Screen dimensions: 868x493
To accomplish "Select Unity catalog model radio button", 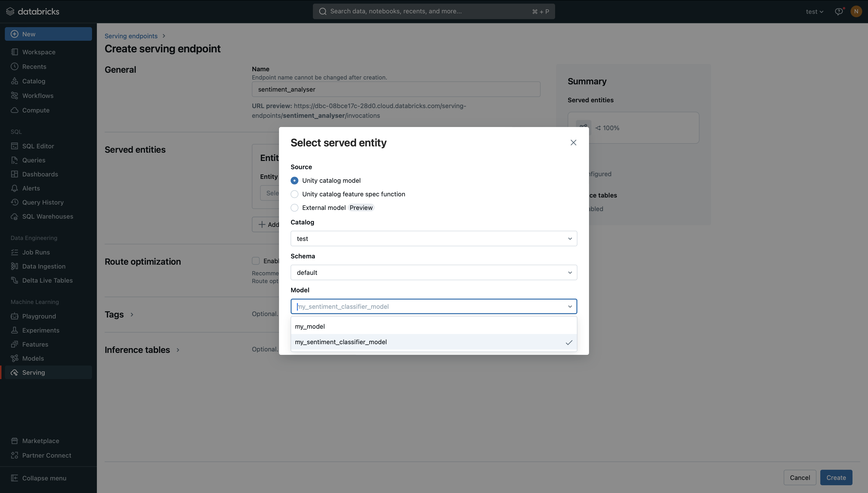I will (x=294, y=181).
